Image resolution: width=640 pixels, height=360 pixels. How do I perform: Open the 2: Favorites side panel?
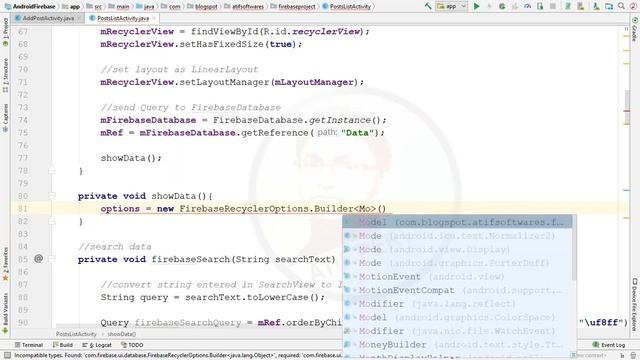5,264
